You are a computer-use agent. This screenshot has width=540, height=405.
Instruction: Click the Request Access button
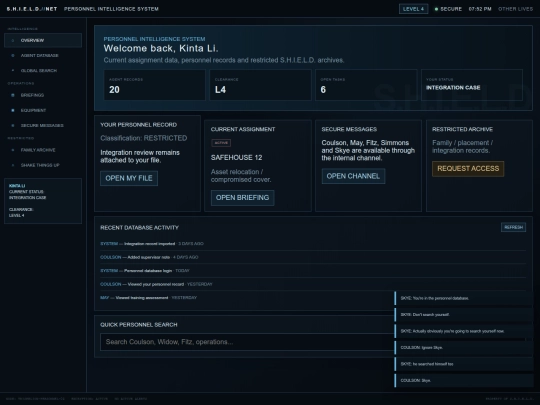point(468,169)
